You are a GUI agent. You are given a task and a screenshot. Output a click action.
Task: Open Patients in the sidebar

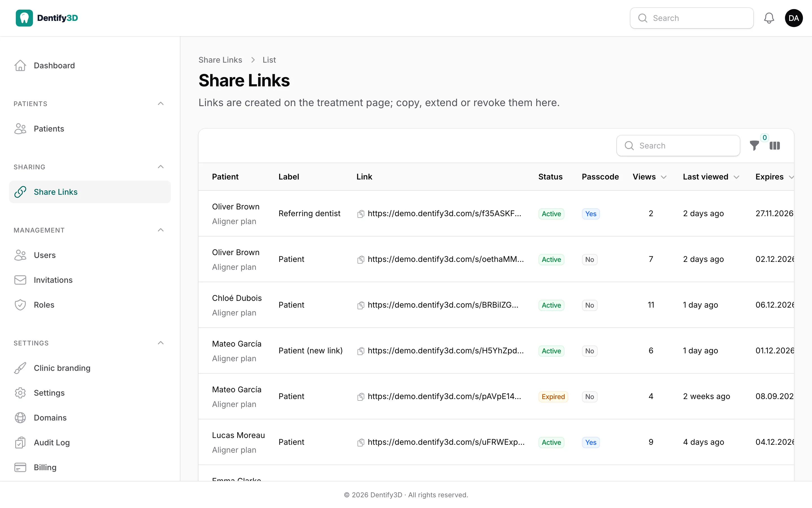pyautogui.click(x=90, y=129)
